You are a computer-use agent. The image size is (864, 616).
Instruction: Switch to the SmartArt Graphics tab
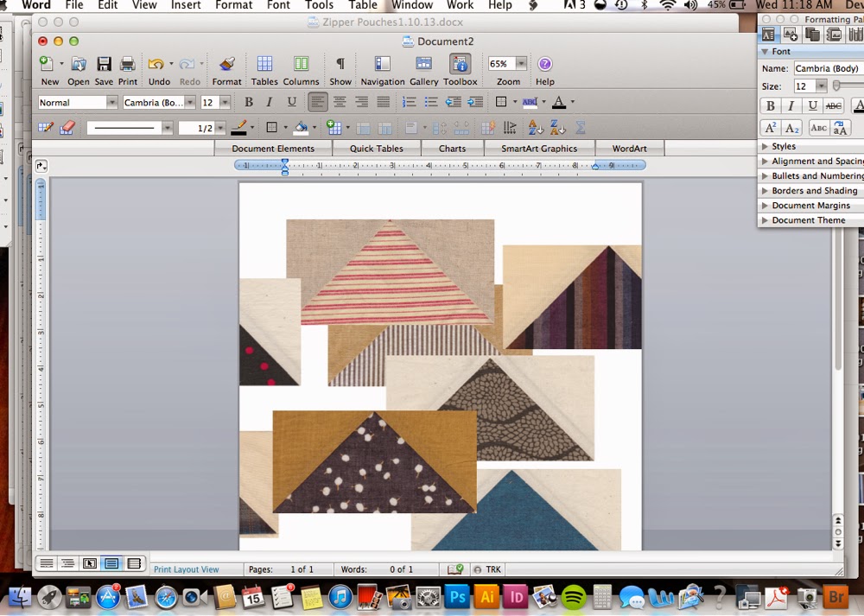[x=540, y=148]
